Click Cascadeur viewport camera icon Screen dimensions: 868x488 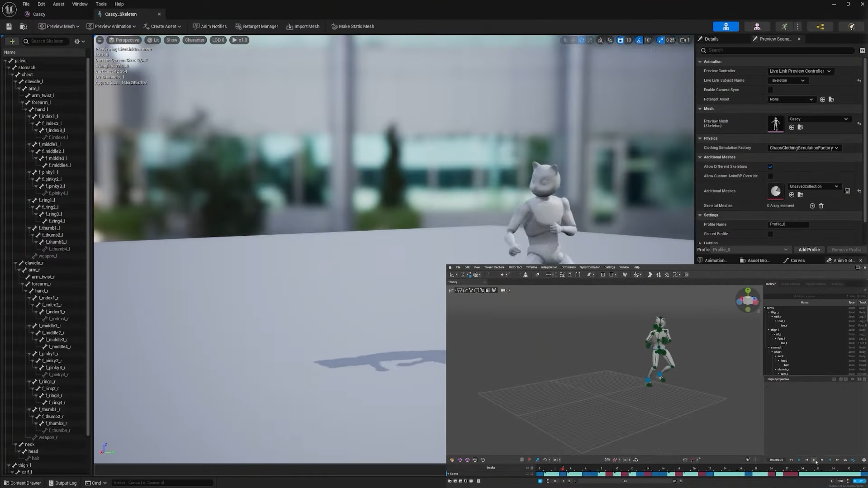[503, 290]
